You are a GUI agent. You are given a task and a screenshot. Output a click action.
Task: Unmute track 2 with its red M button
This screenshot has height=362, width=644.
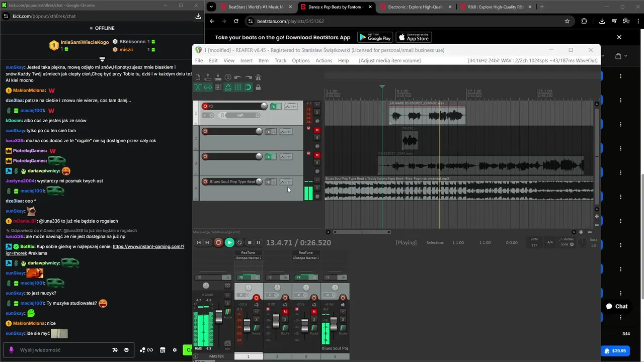pyautogui.click(x=317, y=130)
